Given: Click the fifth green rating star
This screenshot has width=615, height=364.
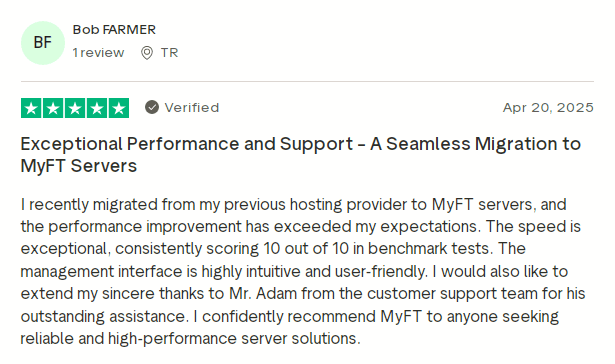Looking at the screenshot, I should tap(119, 108).
